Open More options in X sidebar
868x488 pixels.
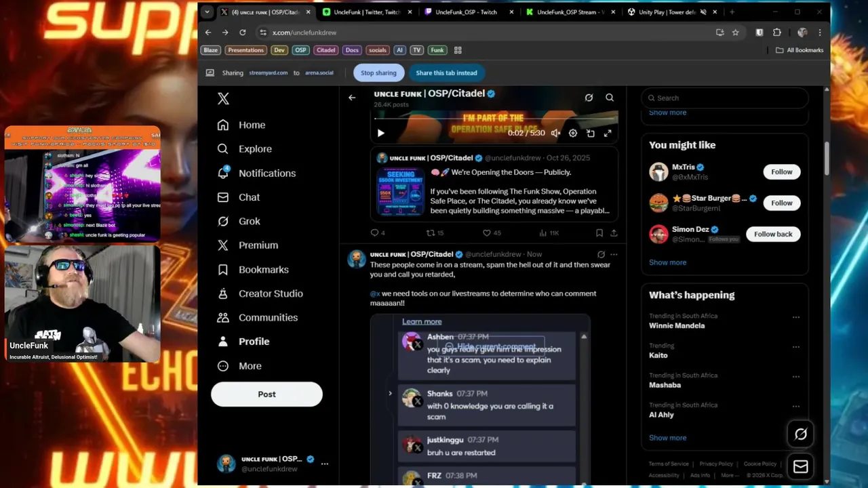click(239, 366)
